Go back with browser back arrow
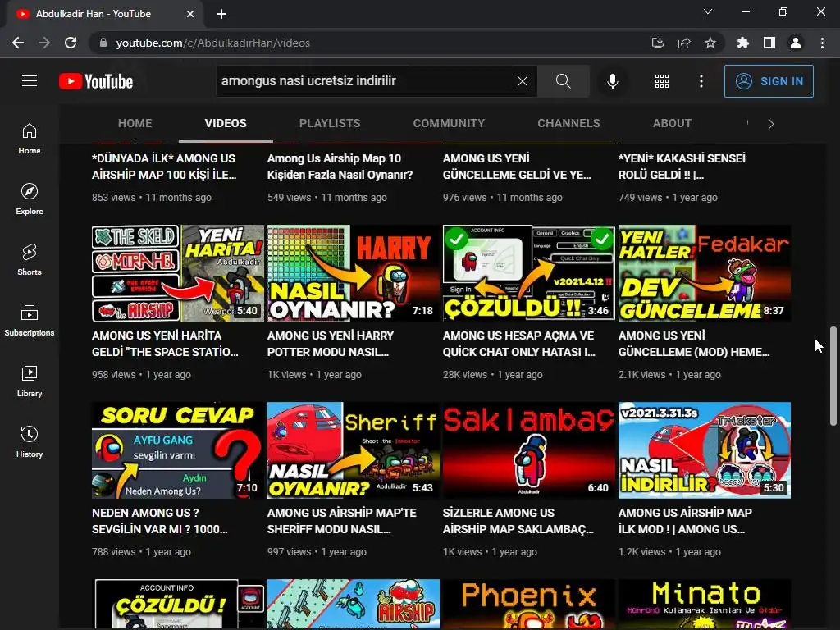This screenshot has height=630, width=840. [18, 43]
